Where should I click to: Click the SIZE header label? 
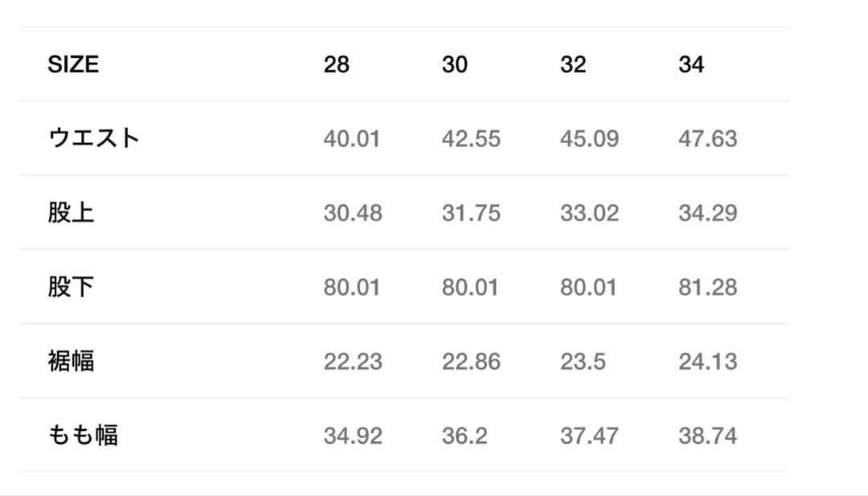73,64
